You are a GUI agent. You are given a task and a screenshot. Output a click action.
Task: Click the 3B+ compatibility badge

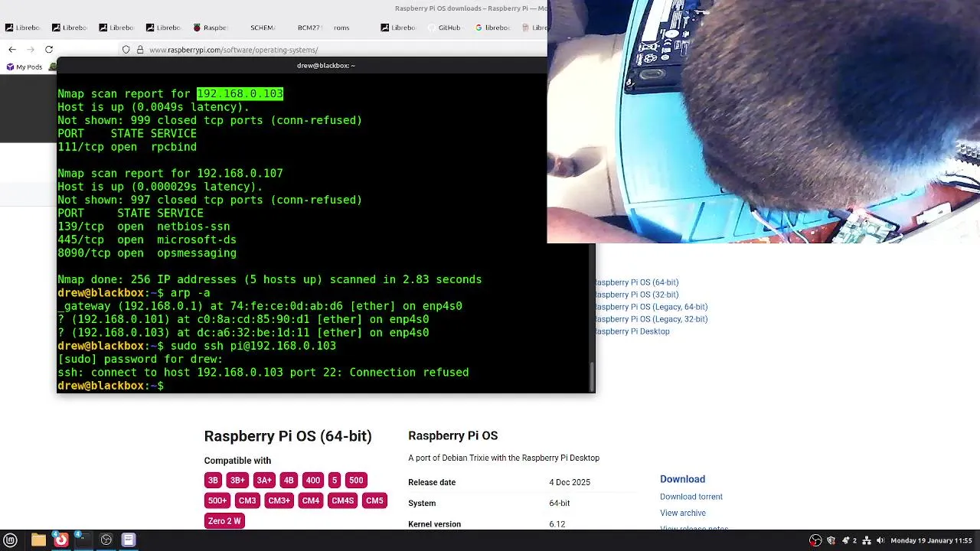(x=237, y=481)
